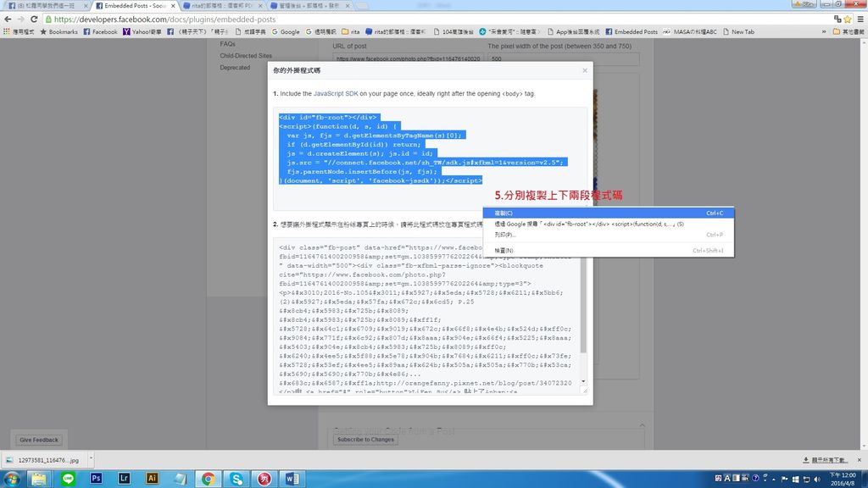Open the Yahoo bookmark
Image resolution: width=868 pixels, height=488 pixels.
click(x=142, y=32)
